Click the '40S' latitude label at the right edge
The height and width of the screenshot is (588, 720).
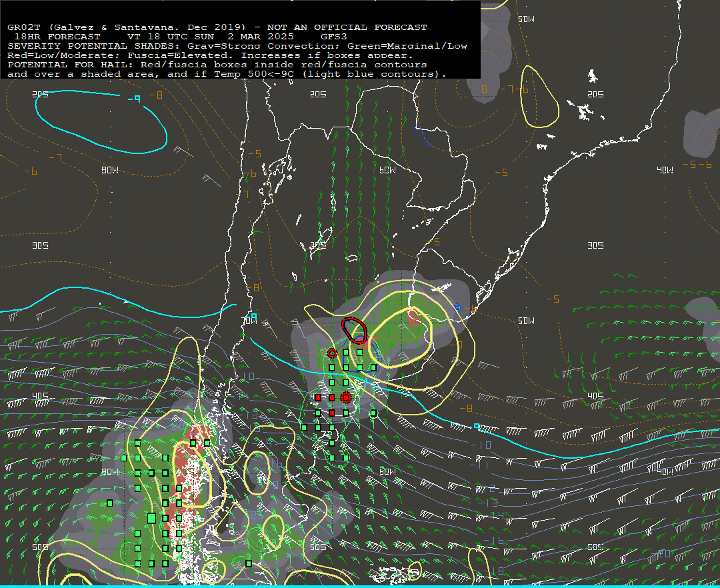pyautogui.click(x=595, y=396)
